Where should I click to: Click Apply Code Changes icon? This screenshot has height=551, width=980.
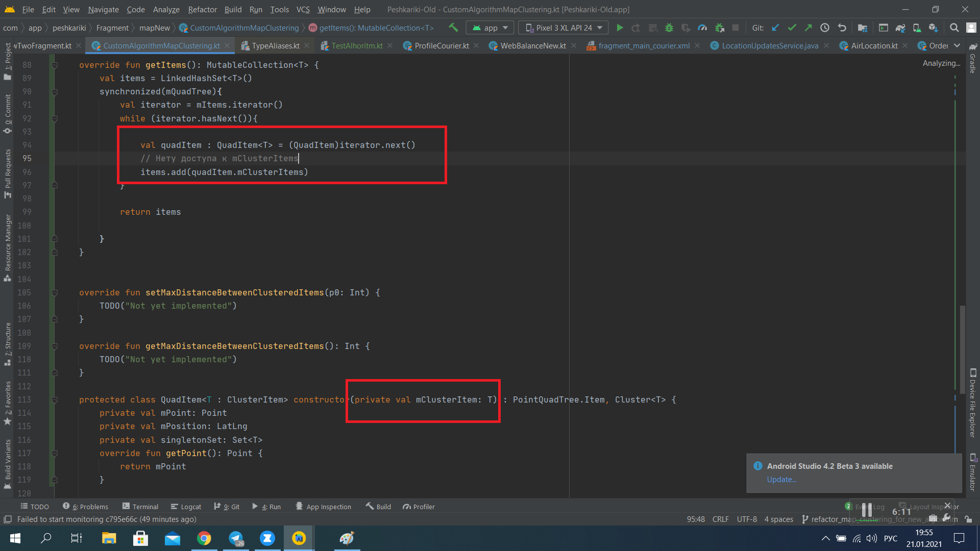653,28
